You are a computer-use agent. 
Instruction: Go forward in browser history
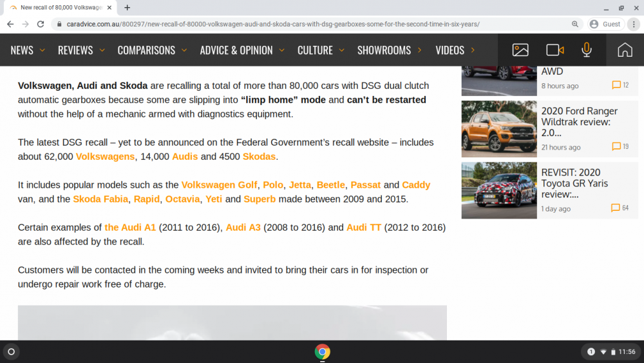(26, 25)
